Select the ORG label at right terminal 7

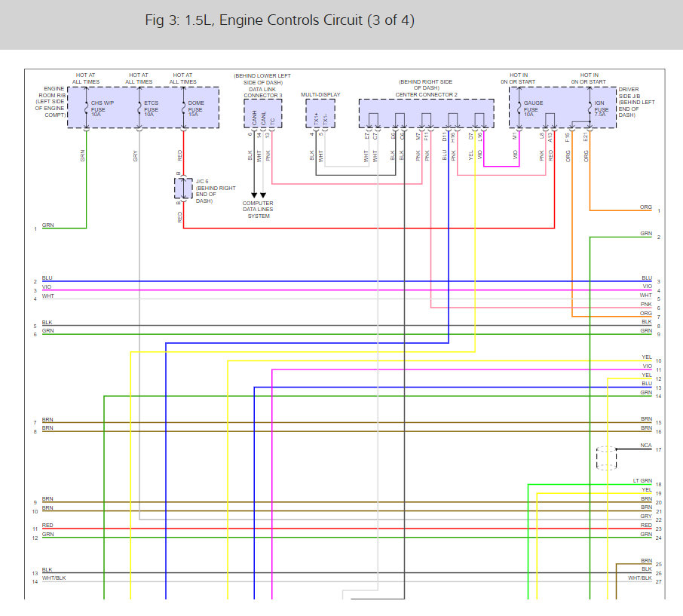(646, 314)
